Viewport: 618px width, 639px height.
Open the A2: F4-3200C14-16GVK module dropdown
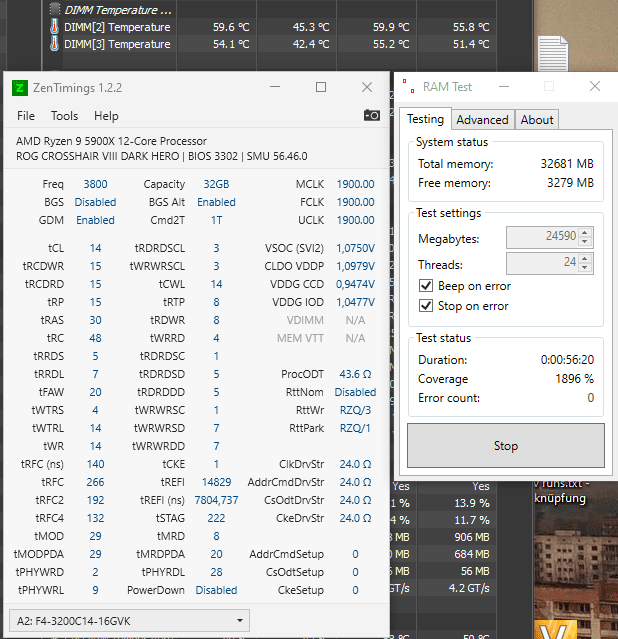pos(129,621)
